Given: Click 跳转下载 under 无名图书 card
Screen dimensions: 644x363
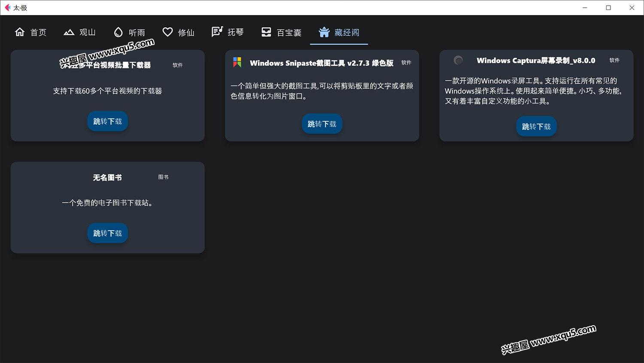Looking at the screenshot, I should coord(108,233).
